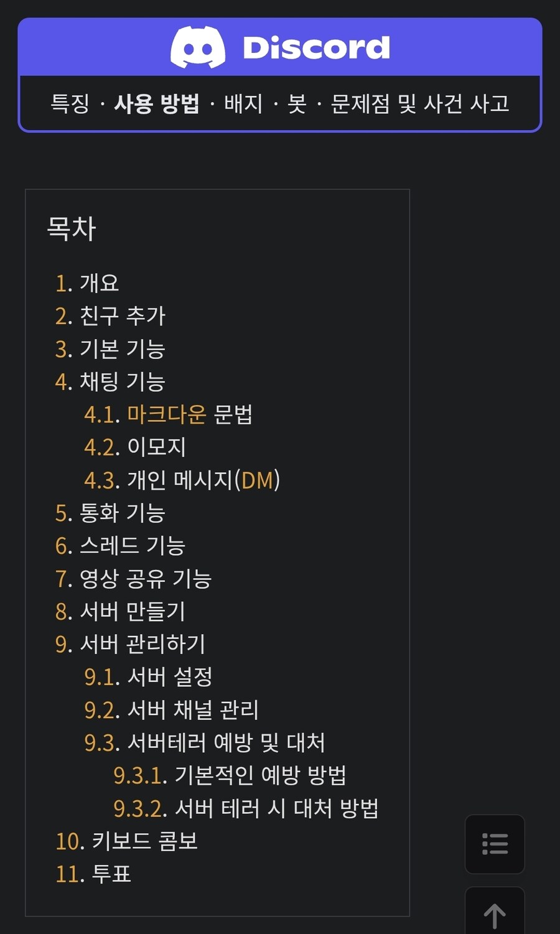Switch to the 배지 section tab

pos(242,105)
